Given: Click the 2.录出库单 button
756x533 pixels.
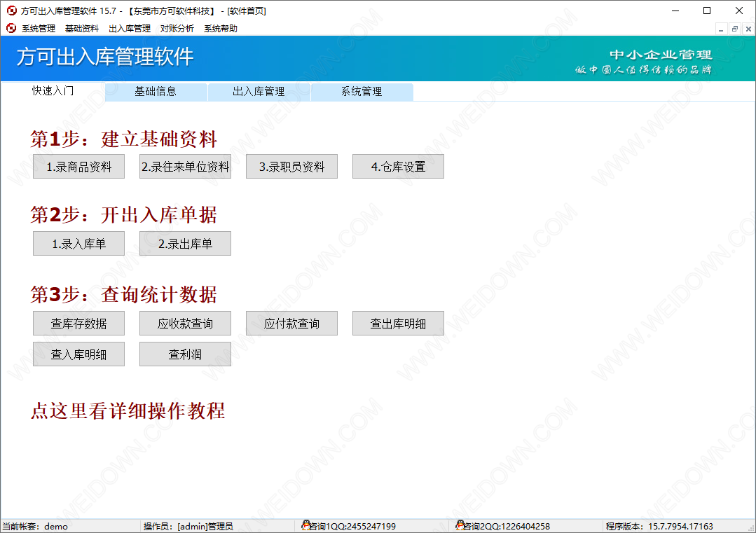Looking at the screenshot, I should point(185,244).
